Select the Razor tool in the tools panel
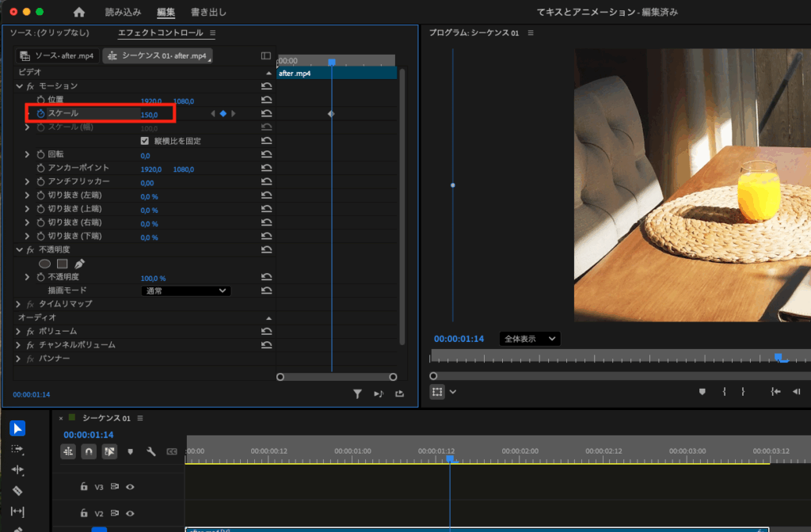This screenshot has height=532, width=811. (17, 491)
